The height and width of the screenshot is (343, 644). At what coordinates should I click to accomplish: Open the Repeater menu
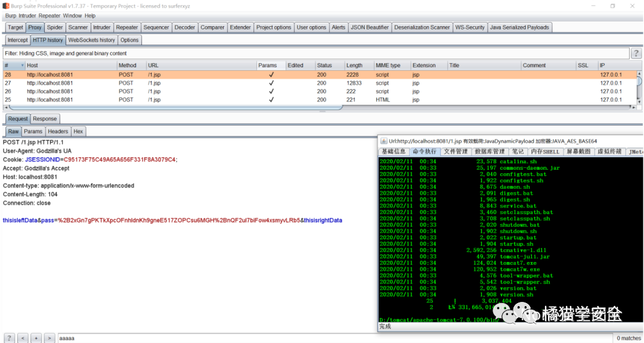[49, 15]
